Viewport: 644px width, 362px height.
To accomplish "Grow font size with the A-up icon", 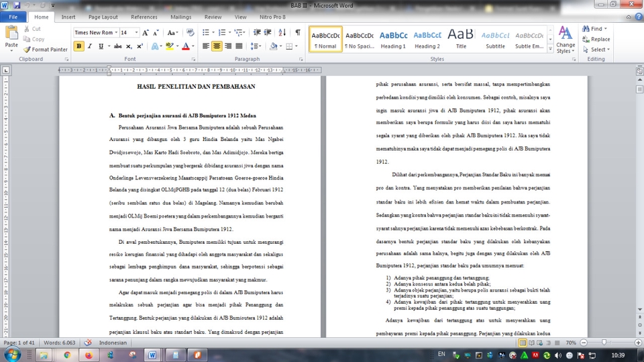I will [x=146, y=32].
